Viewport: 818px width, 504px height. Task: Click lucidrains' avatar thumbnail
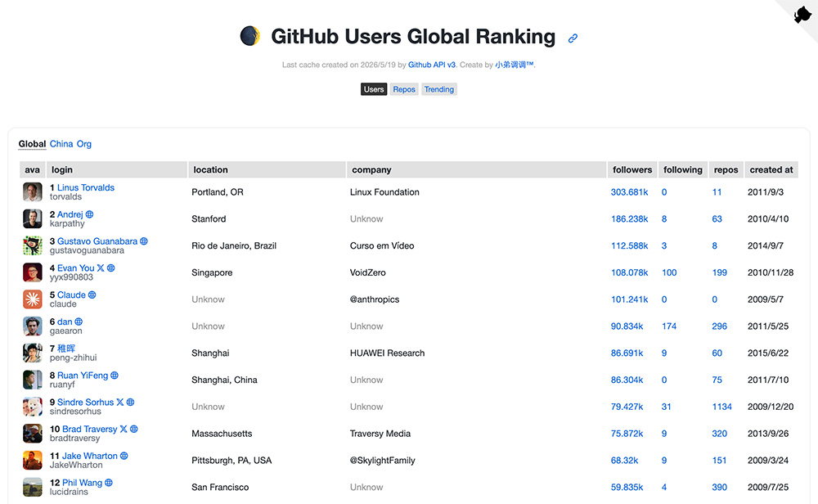(x=33, y=487)
